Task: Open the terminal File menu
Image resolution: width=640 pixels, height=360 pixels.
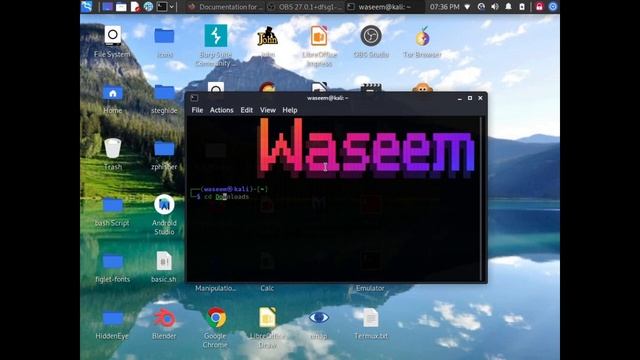Action: point(197,110)
